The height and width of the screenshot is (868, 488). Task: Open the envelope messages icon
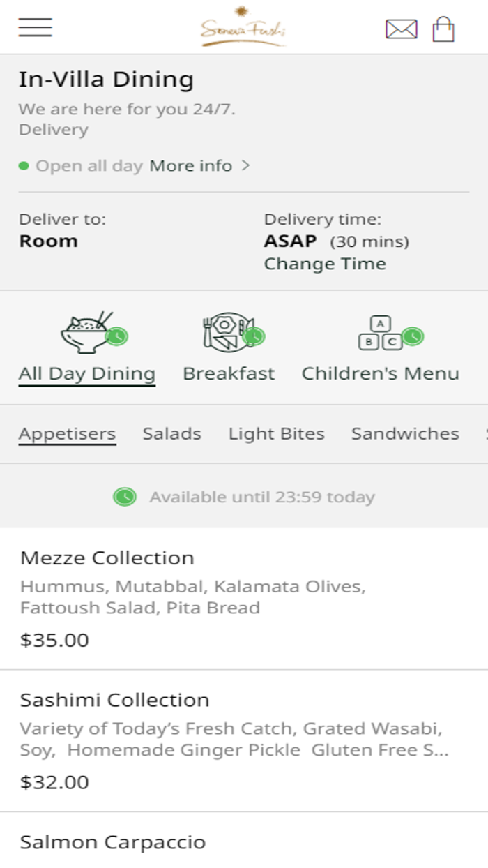(401, 29)
